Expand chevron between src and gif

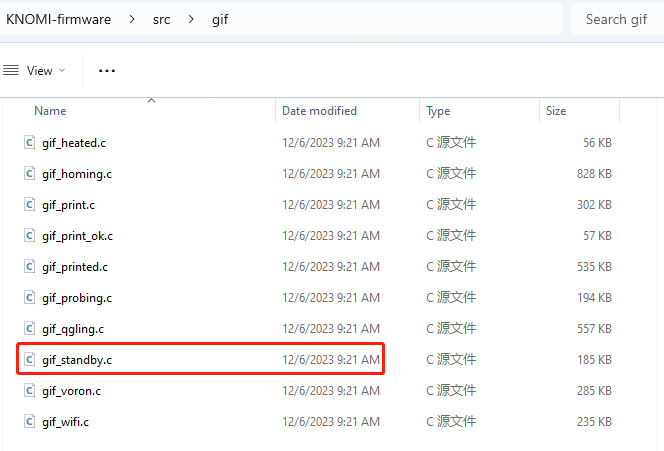point(191,19)
